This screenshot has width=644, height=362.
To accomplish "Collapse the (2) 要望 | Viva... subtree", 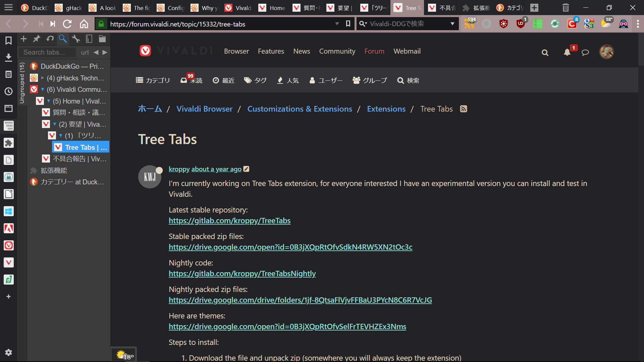I will coord(55,124).
